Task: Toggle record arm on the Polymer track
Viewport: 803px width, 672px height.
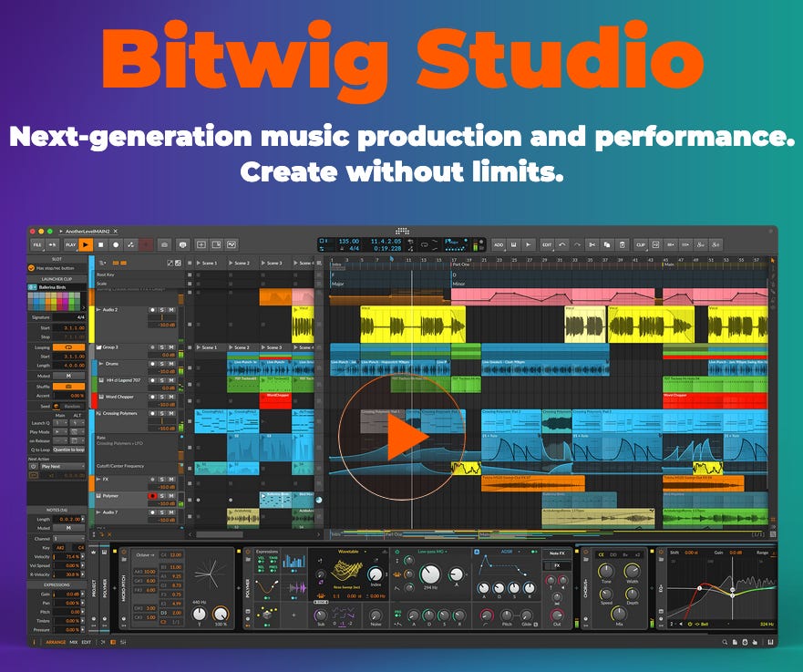Action: tap(152, 496)
